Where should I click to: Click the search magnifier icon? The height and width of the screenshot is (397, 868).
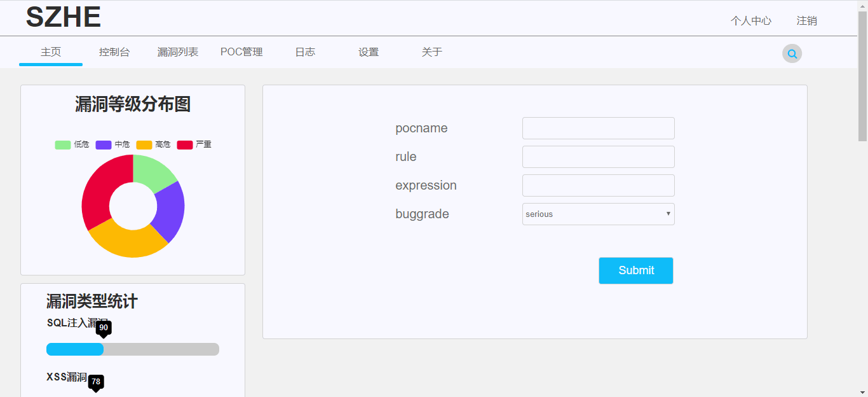[x=792, y=53]
